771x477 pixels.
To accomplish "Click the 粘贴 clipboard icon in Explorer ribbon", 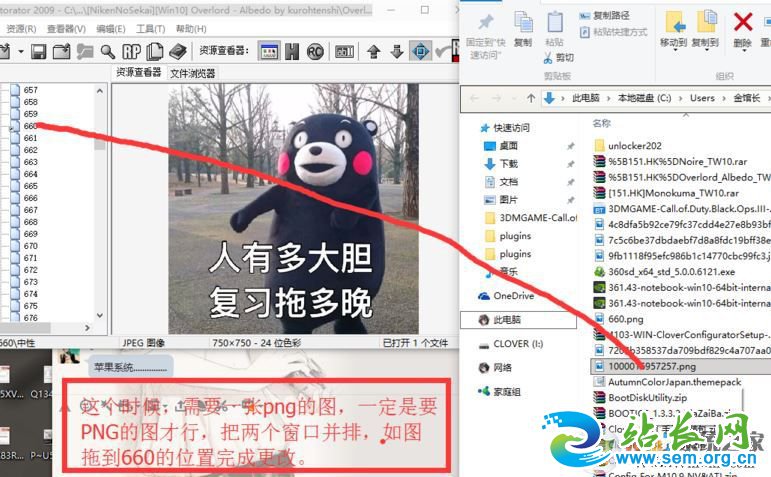I will (x=555, y=23).
